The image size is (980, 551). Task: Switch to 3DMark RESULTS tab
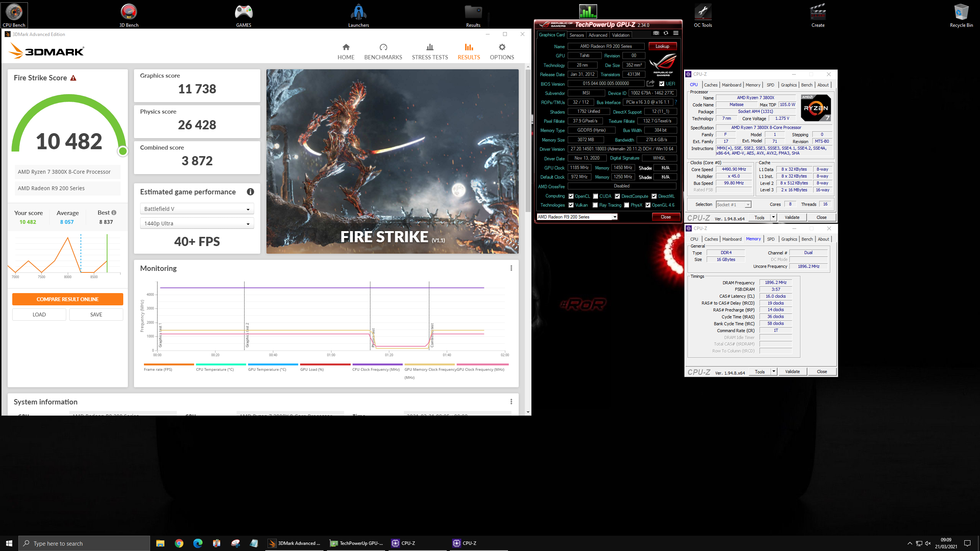[469, 52]
